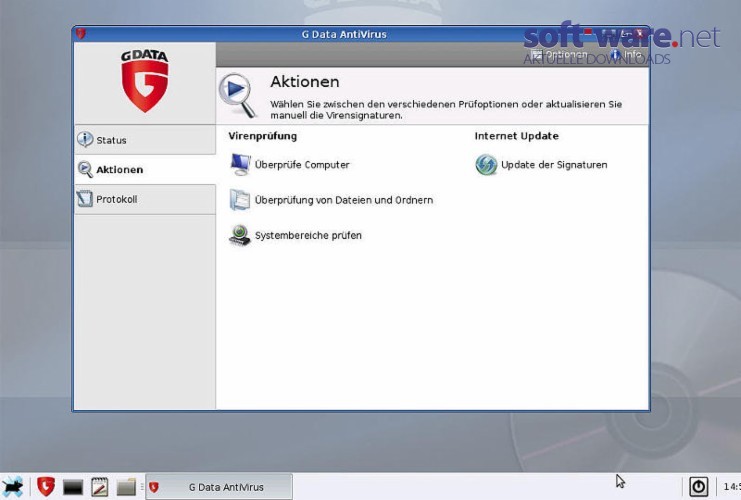Screen dimensions: 741x500
Task: Open Info in the top toolbar
Action: point(626,54)
